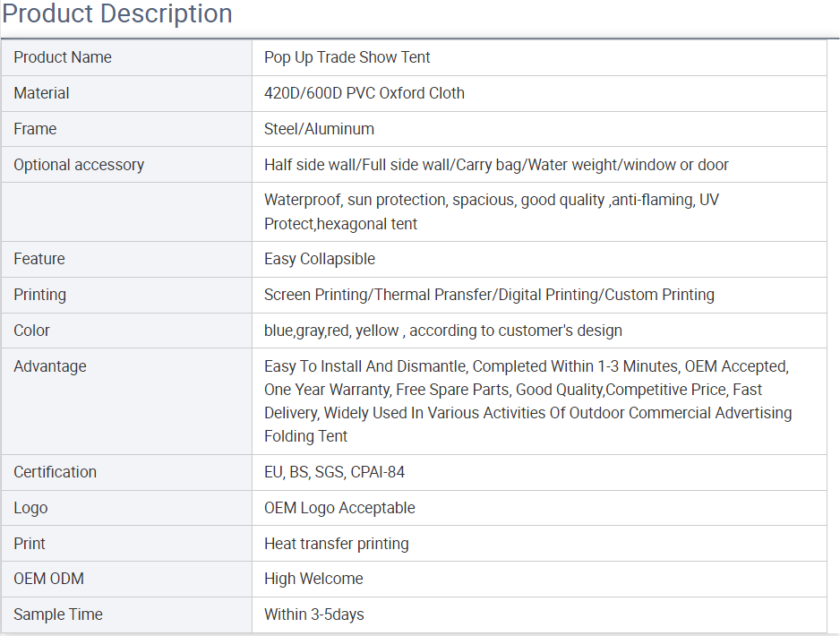Click the Easy To Install And Dismantle paragraph
840x636 pixels.
(x=527, y=401)
